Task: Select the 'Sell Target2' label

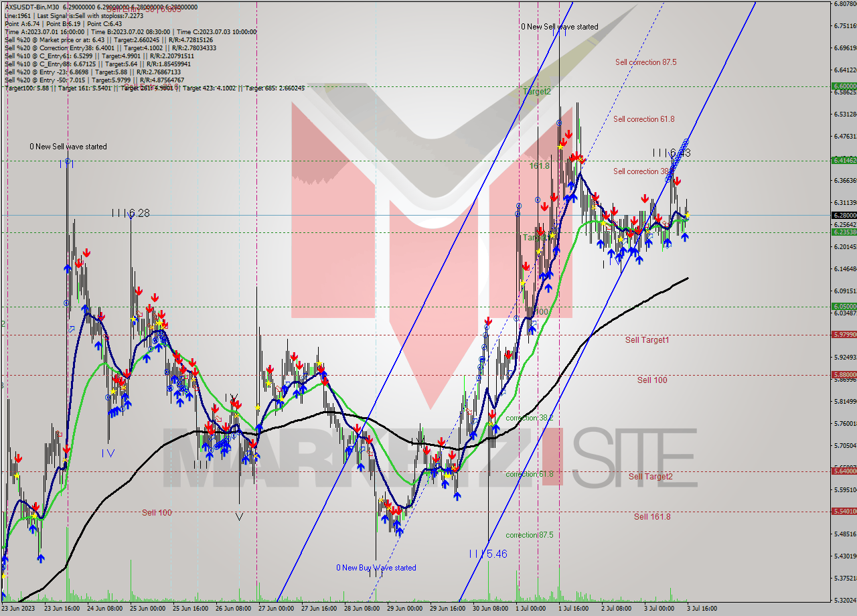Action: [x=650, y=477]
